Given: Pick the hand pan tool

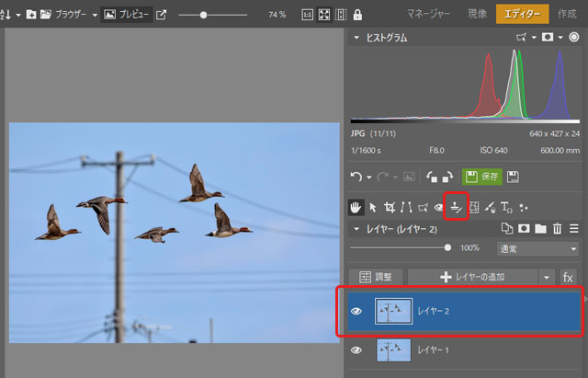Looking at the screenshot, I should coord(356,207).
